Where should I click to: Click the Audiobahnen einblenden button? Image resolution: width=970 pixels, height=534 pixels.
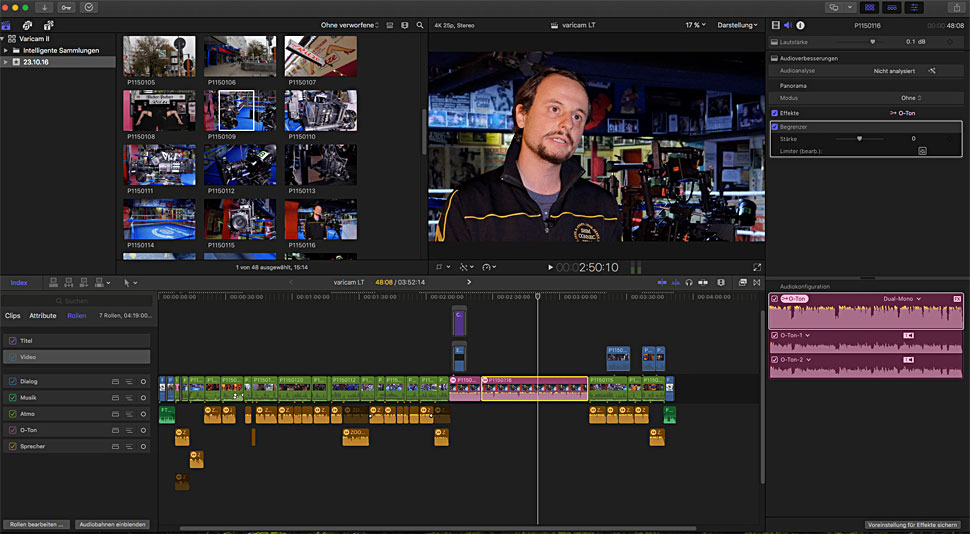point(112,524)
